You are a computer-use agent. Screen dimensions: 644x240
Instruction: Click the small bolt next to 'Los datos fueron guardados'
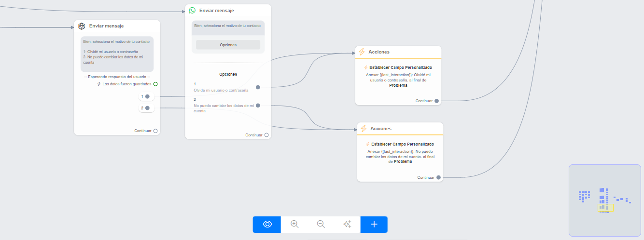coord(99,84)
